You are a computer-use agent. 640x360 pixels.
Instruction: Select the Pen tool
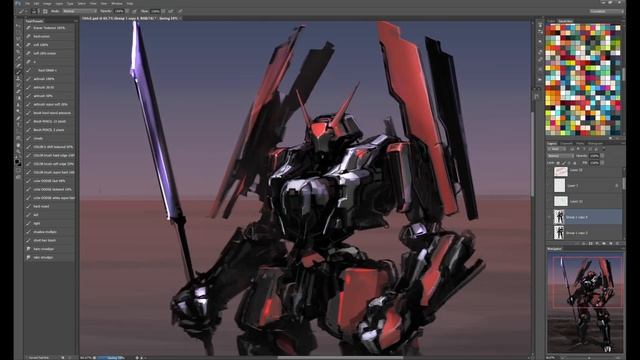click(x=18, y=118)
